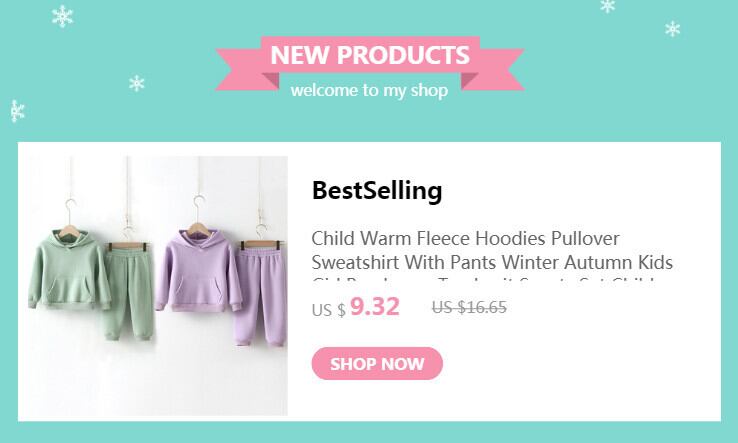Click the partial snowflake on the left edge
738x443 pixels.
[x=17, y=111]
